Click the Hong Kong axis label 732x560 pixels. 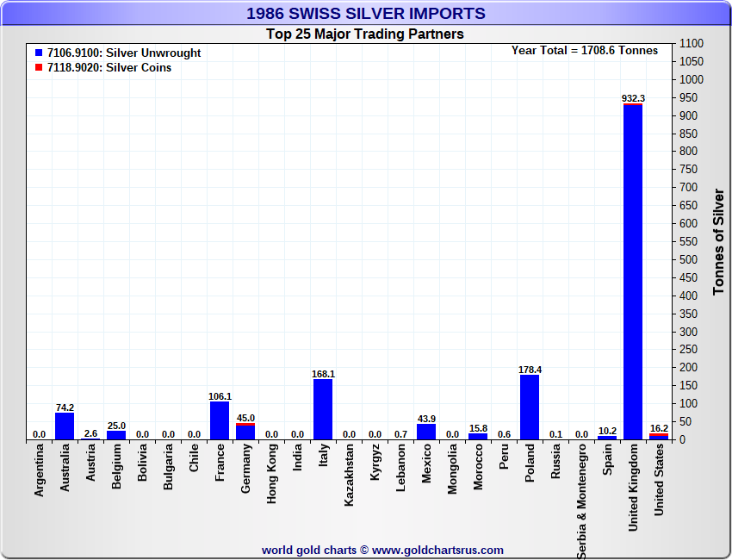pyautogui.click(x=271, y=474)
